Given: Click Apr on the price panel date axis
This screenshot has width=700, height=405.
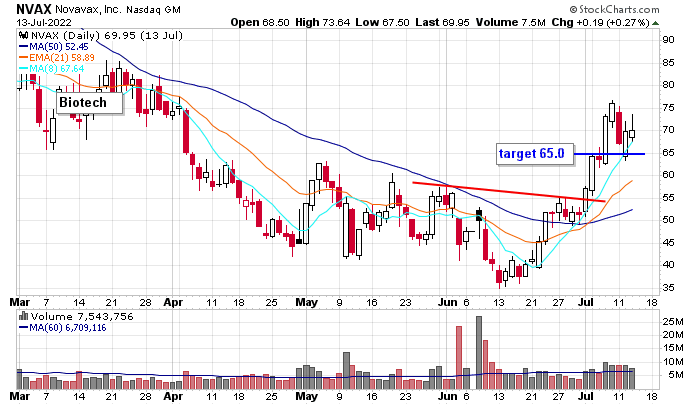Looking at the screenshot, I should pos(173,302).
